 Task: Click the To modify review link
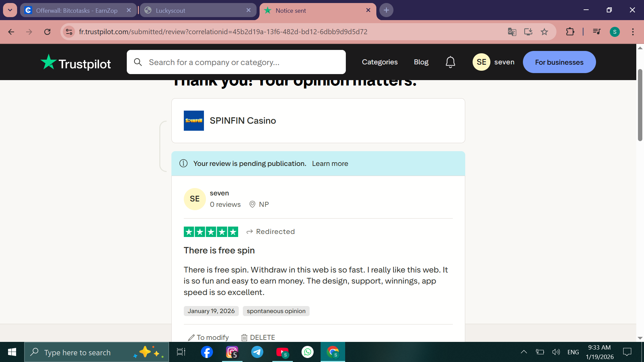208,338
